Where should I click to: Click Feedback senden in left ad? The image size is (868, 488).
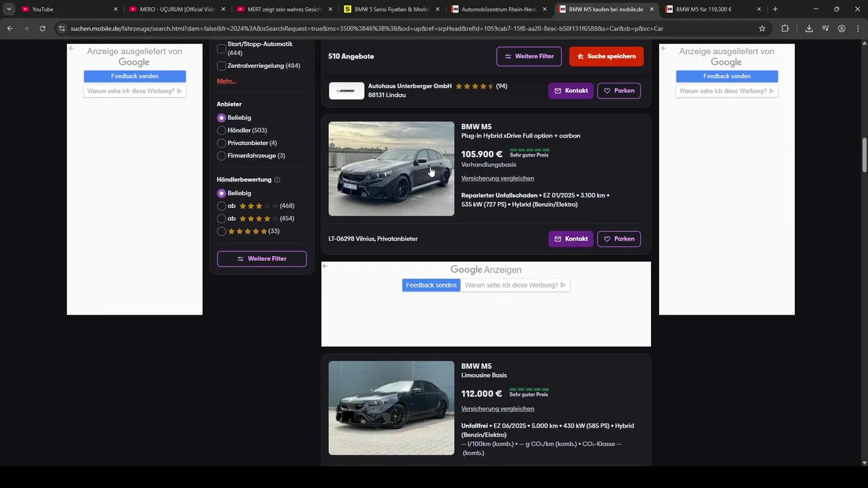click(x=135, y=76)
